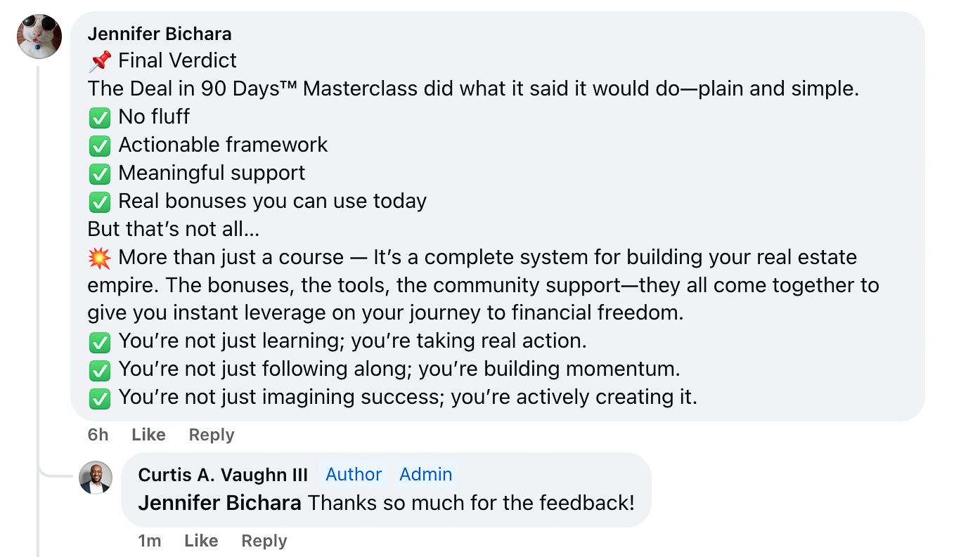
Task: Click the checkmark beside actively creating it line
Action: tap(100, 398)
